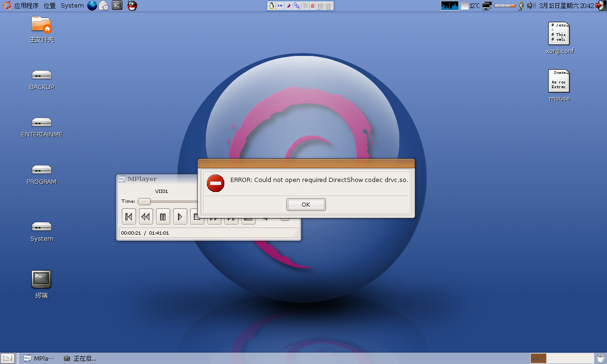Rewind playback in MPlayer
The width and height of the screenshot is (607, 364).
point(146,217)
